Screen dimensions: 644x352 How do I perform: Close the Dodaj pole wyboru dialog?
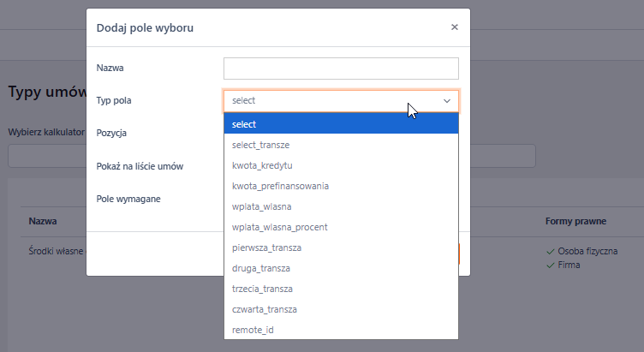tap(455, 27)
